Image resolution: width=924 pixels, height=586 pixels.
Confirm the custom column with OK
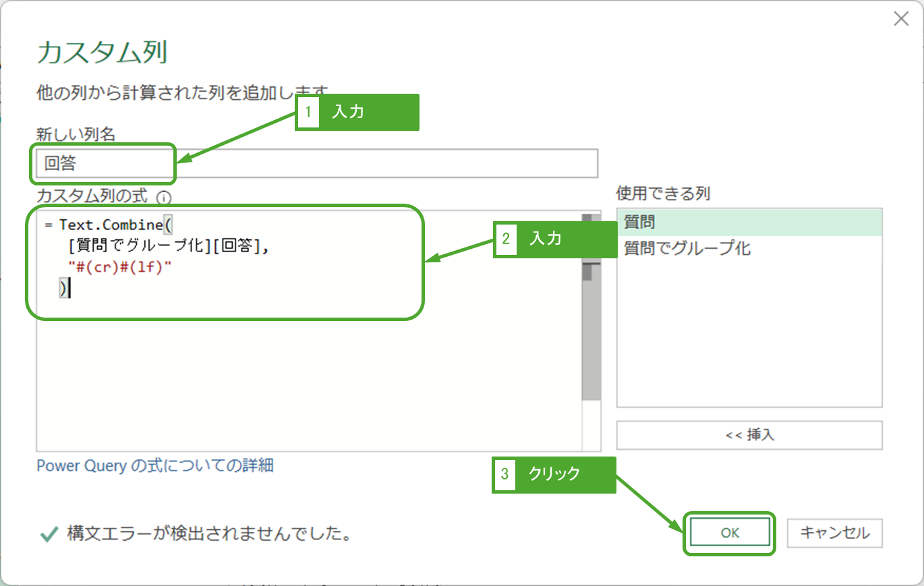730,533
